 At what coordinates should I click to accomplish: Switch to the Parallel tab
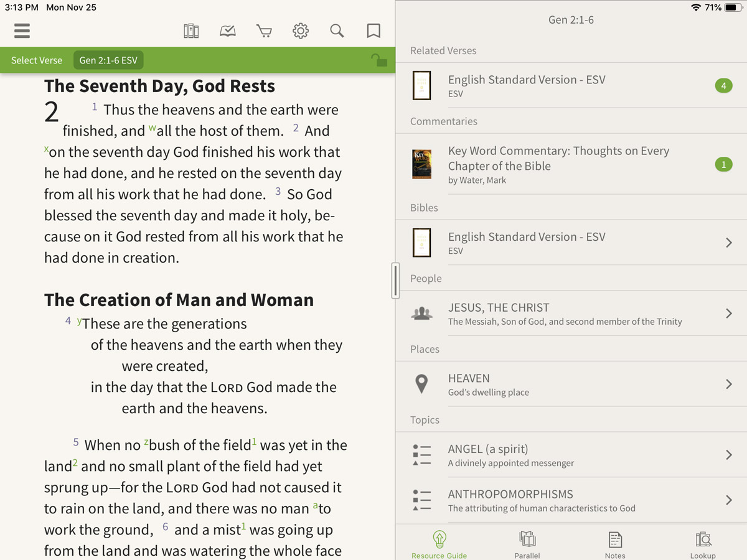tap(527, 544)
